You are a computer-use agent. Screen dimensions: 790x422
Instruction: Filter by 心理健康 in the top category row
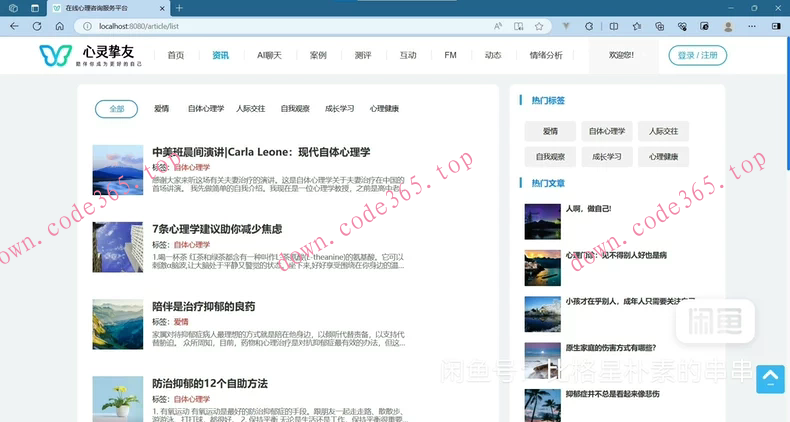(384, 109)
